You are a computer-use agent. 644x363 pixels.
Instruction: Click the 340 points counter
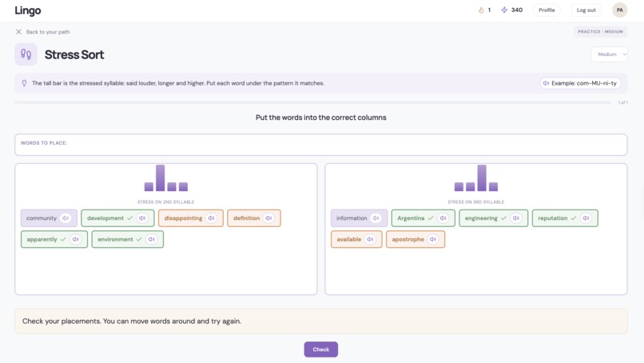(x=517, y=10)
